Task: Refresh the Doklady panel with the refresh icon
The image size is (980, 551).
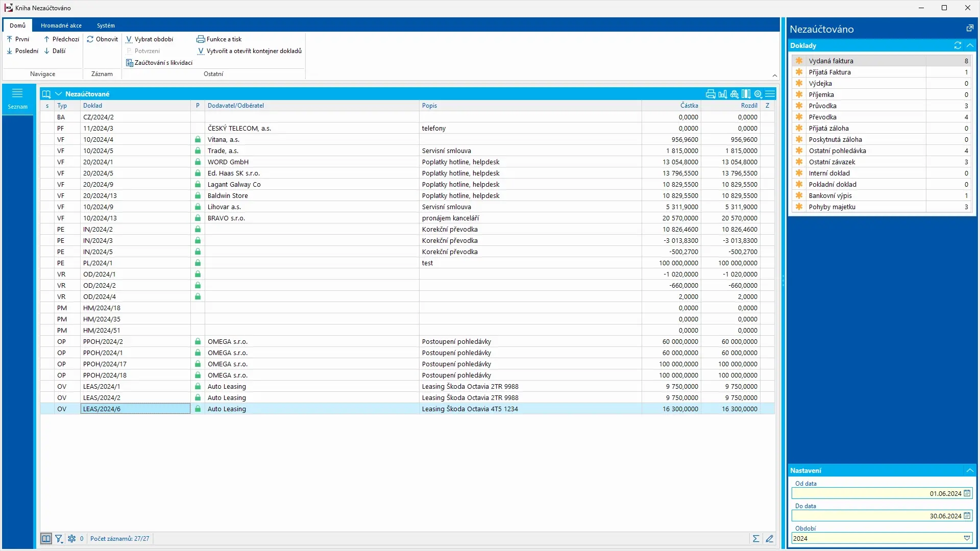Action: pyautogui.click(x=958, y=45)
